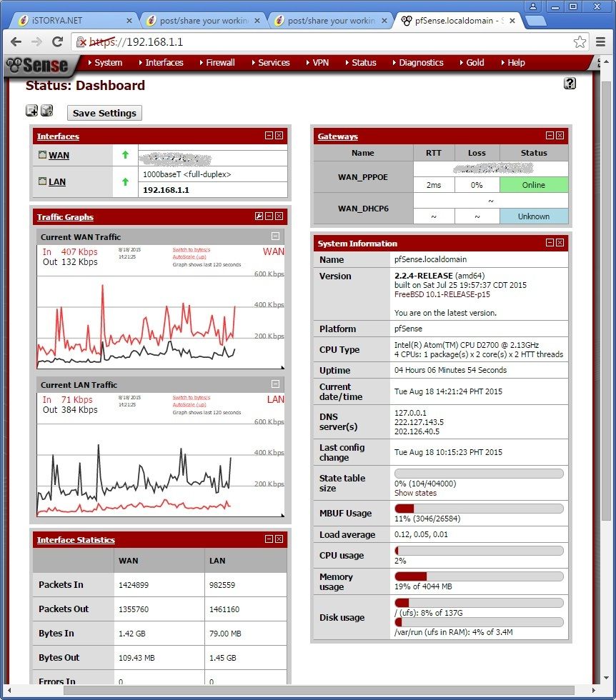Screen dimensions: 616x700
Task: Minimize the System Information widget
Action: [x=550, y=243]
